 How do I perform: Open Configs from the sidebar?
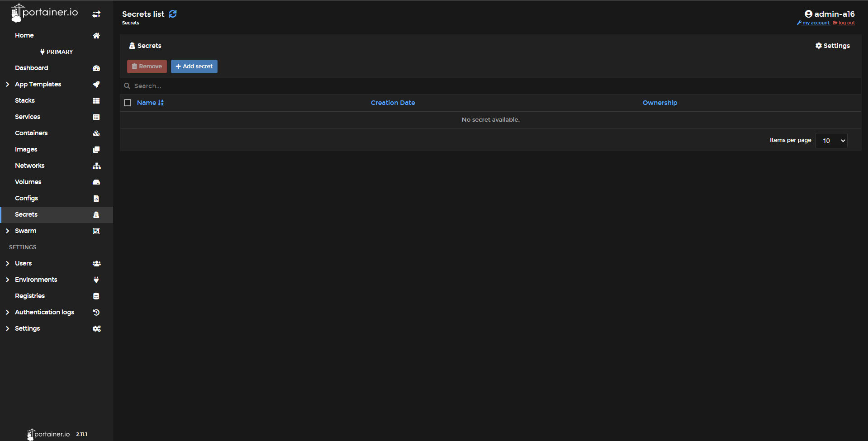point(26,198)
